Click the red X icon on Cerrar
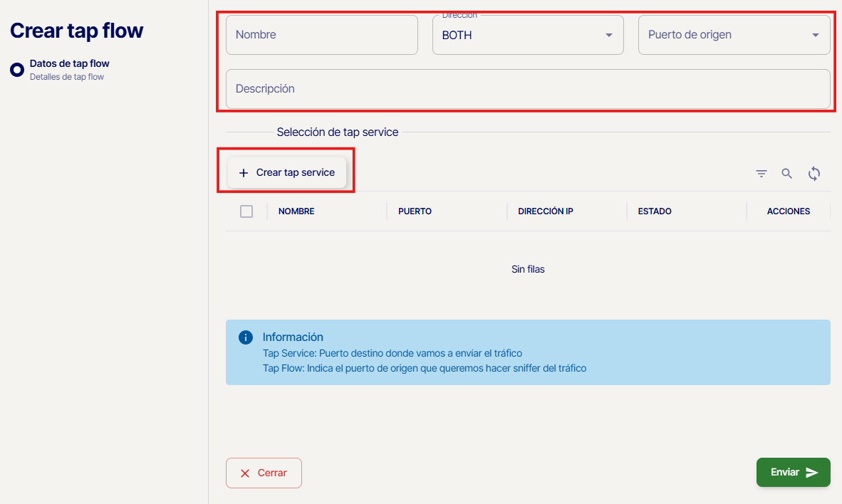 pyautogui.click(x=245, y=473)
